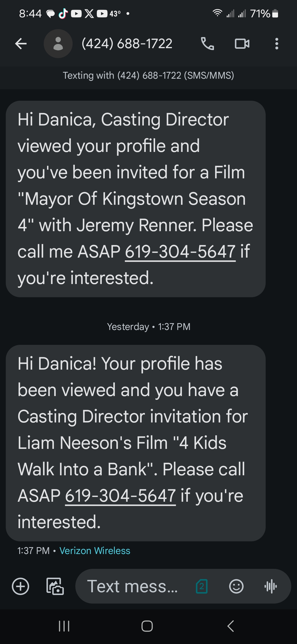Open contact avatar for (424) 688-1722
Image resolution: width=297 pixels, height=644 pixels.
(x=58, y=43)
